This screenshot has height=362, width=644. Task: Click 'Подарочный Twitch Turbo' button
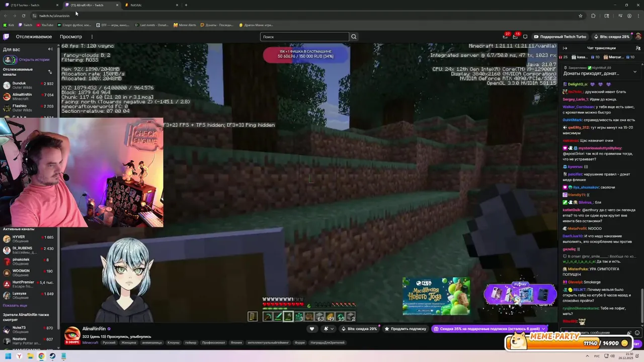[x=560, y=37]
